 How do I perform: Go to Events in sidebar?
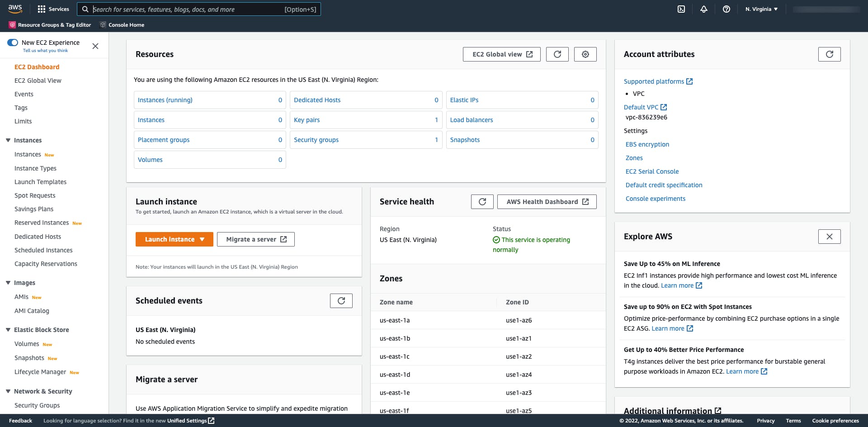pyautogui.click(x=24, y=94)
